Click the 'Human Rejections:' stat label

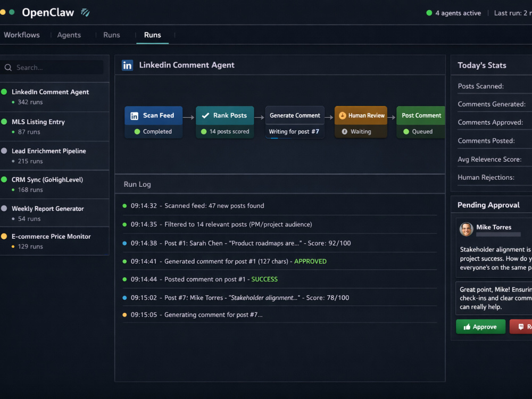486,178
